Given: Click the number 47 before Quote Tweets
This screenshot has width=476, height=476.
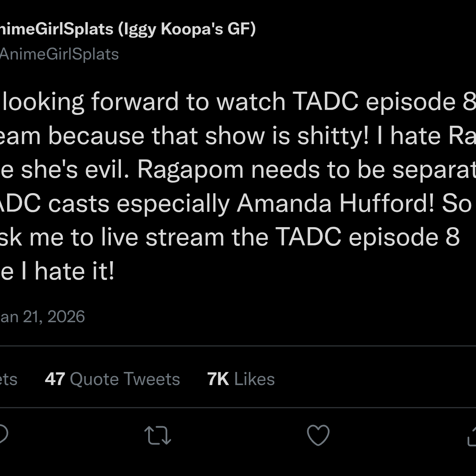Looking at the screenshot, I should pyautogui.click(x=55, y=379).
